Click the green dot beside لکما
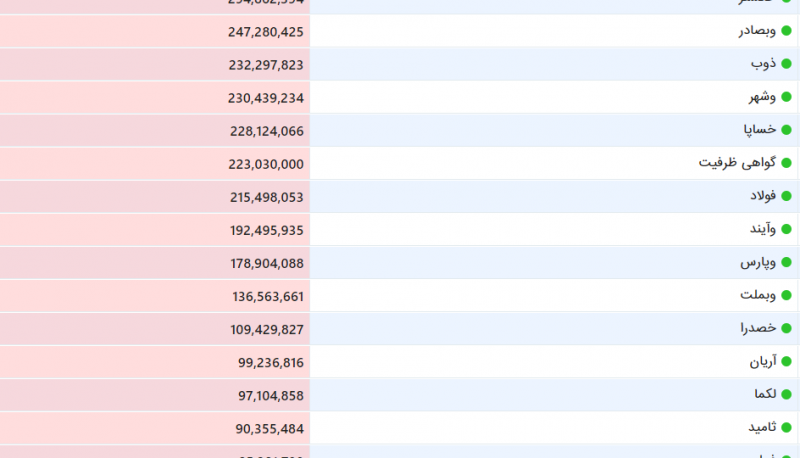The width and height of the screenshot is (800, 458). 784,394
